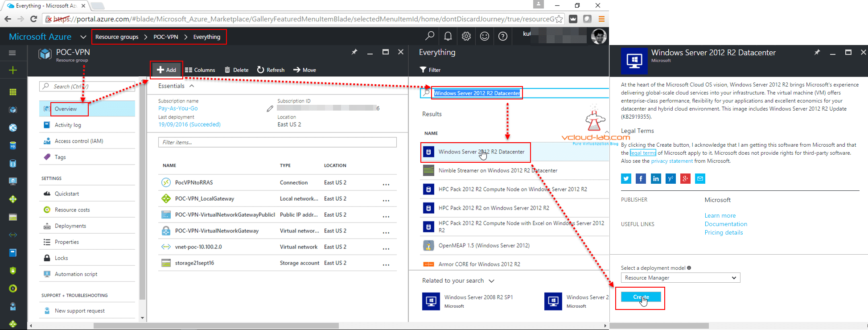Reload the browser page
Image resolution: width=868 pixels, height=330 pixels.
click(x=33, y=19)
